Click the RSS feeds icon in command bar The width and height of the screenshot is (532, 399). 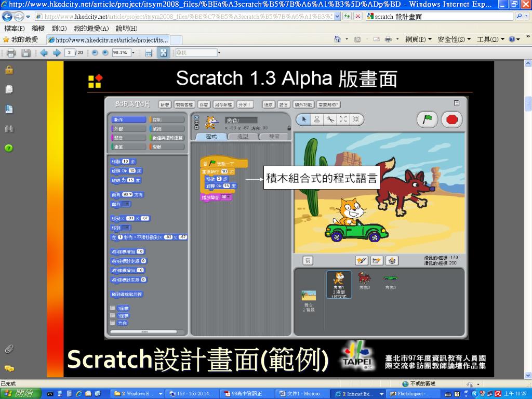(357, 39)
